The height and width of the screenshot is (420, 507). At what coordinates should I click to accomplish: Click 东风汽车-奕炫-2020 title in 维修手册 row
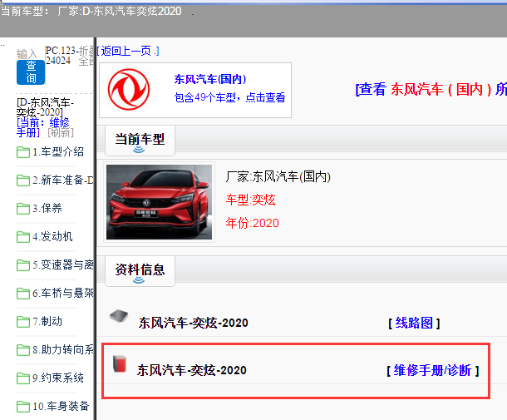pos(192,370)
